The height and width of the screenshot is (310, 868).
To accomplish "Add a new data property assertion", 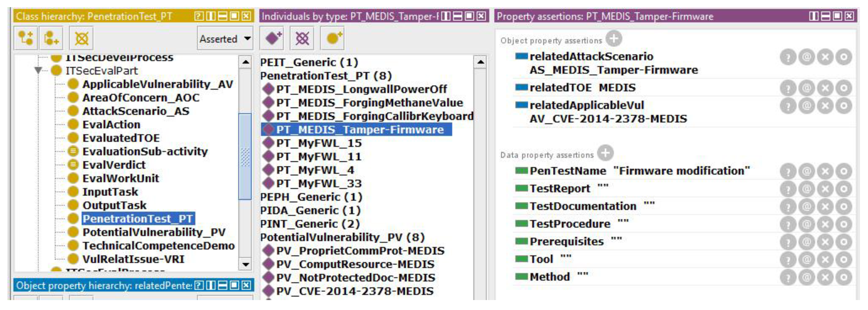I will coord(605,153).
